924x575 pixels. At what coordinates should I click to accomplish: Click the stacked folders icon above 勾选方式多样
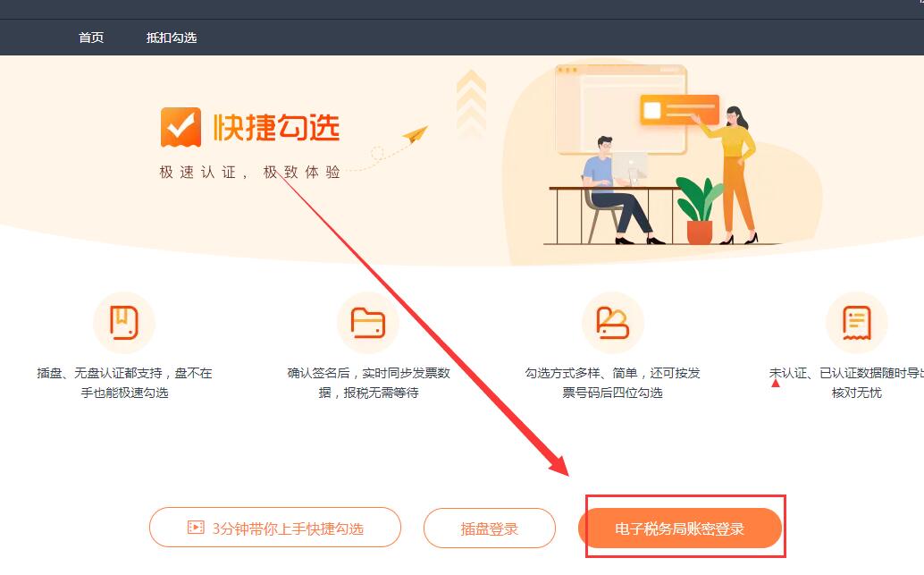click(x=612, y=323)
